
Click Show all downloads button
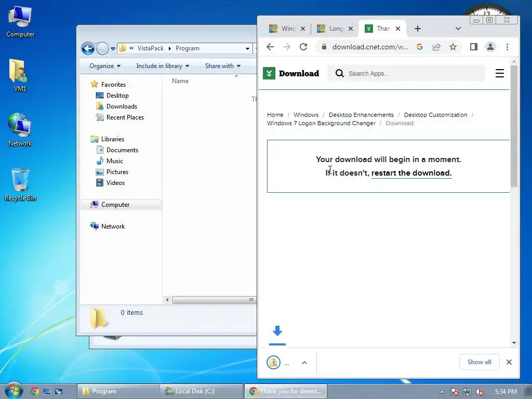point(479,362)
